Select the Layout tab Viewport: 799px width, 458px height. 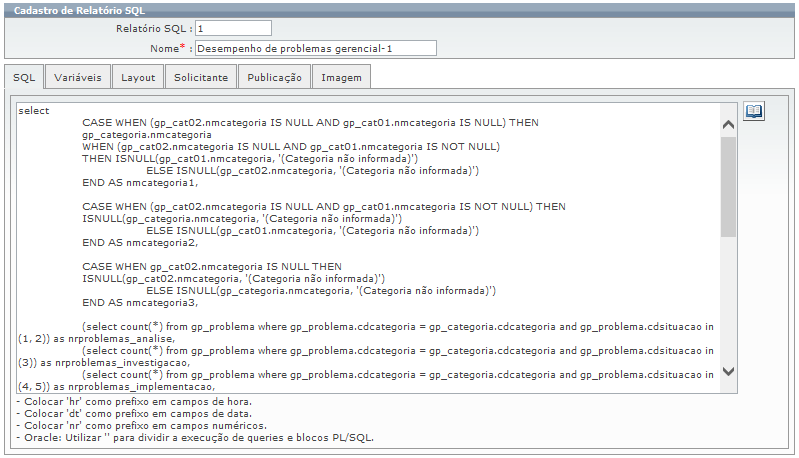[x=138, y=77]
